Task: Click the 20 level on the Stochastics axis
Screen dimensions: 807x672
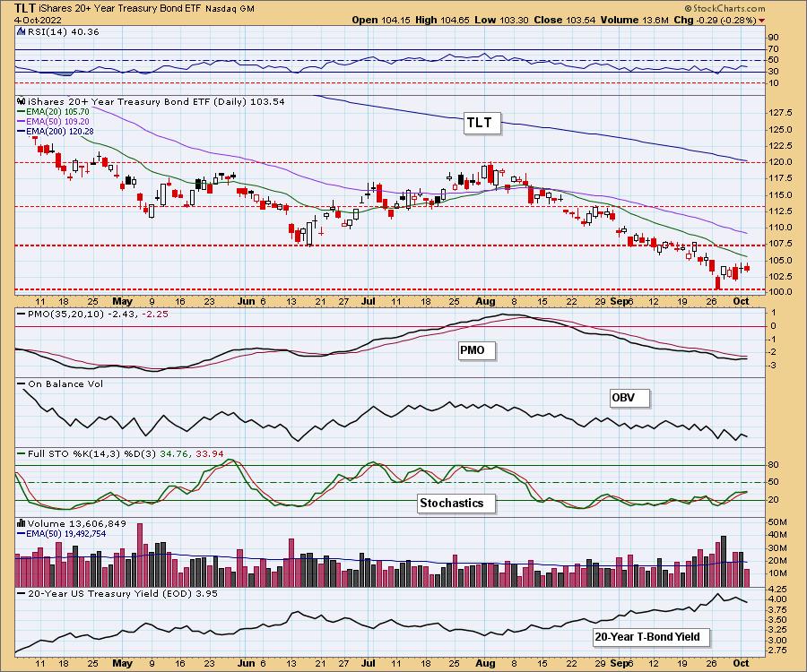Action: tap(774, 500)
